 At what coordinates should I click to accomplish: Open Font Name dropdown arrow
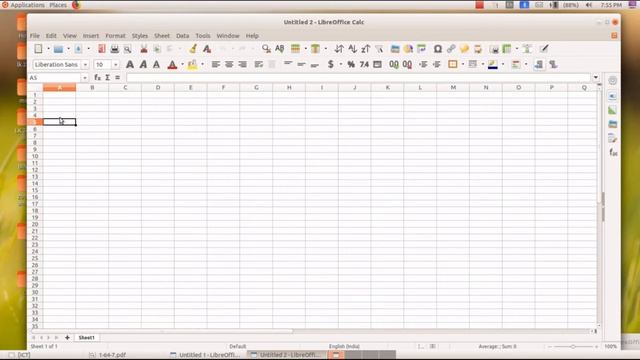point(85,65)
